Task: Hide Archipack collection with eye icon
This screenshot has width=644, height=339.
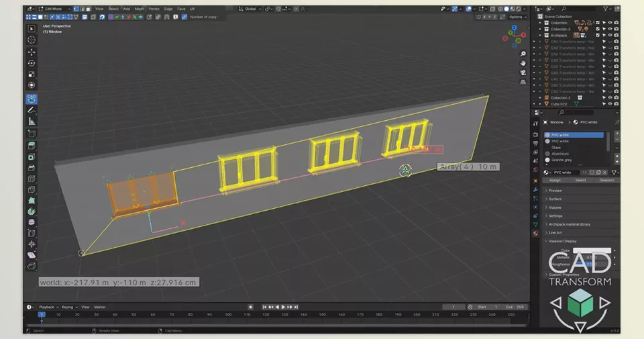Action: tap(610, 36)
